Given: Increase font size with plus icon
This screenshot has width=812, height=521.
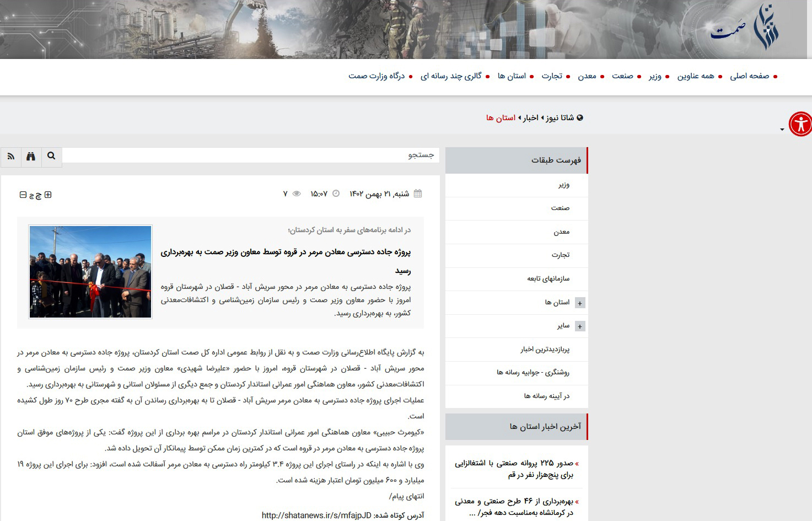Looking at the screenshot, I should coord(48,195).
